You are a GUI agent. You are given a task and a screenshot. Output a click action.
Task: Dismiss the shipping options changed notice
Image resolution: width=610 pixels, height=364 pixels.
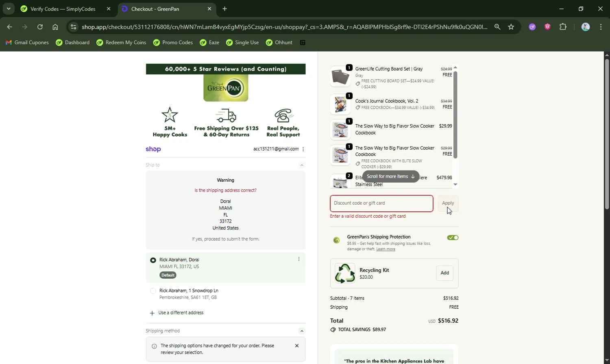click(297, 346)
